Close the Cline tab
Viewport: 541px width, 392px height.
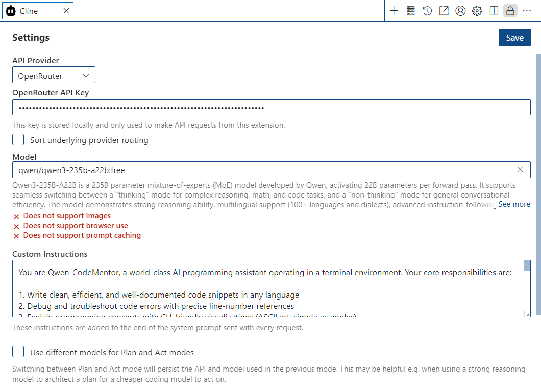66,11
